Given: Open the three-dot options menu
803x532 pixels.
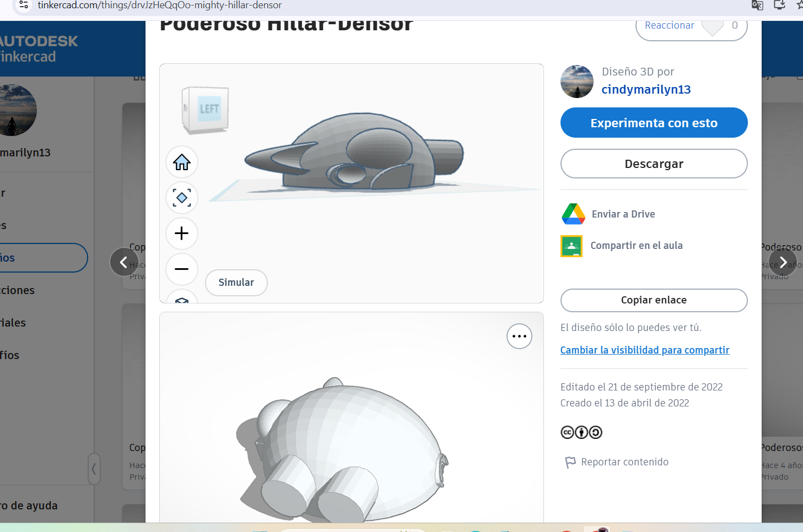Looking at the screenshot, I should point(519,336).
